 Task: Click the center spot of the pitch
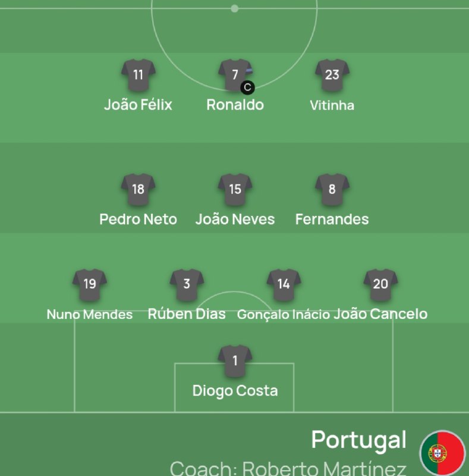pos(234,8)
